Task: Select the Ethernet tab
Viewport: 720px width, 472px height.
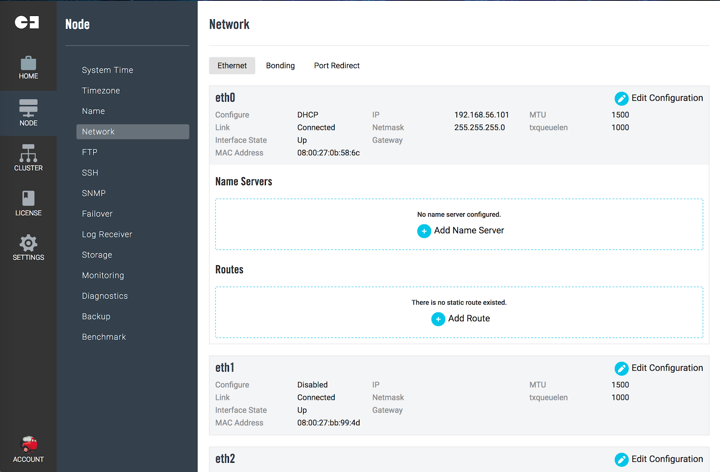Action: point(232,66)
